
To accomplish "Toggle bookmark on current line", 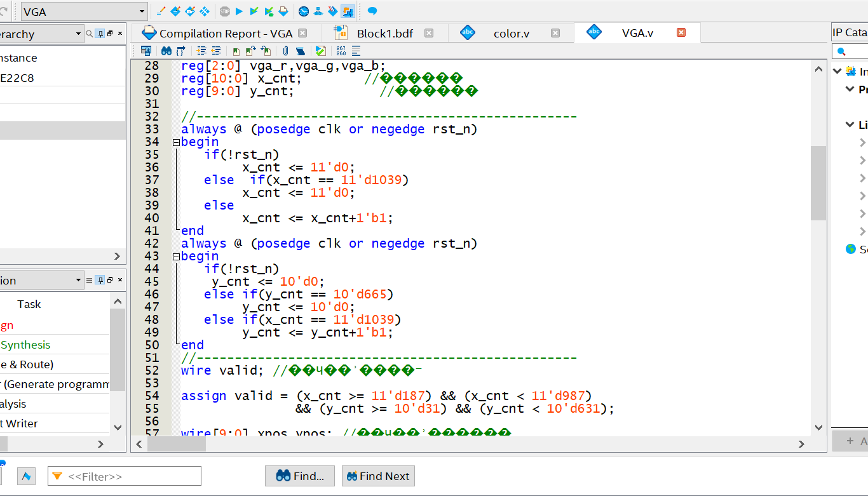I will pos(236,51).
